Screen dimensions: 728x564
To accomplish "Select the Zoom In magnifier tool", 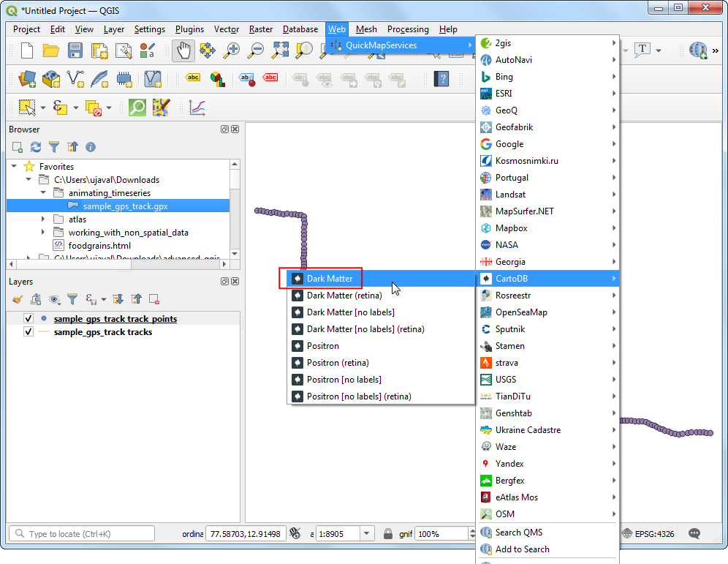I will click(231, 50).
